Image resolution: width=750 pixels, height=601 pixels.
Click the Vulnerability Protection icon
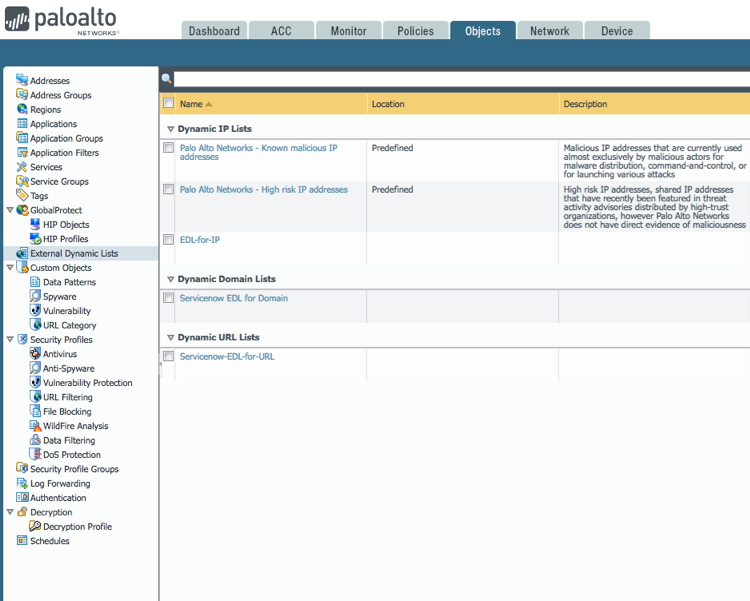tap(35, 382)
